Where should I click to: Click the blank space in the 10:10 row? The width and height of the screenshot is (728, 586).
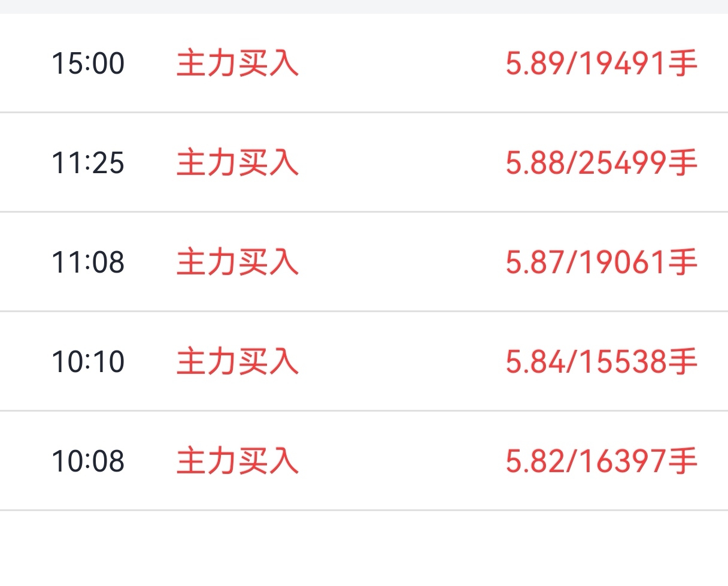click(x=402, y=362)
